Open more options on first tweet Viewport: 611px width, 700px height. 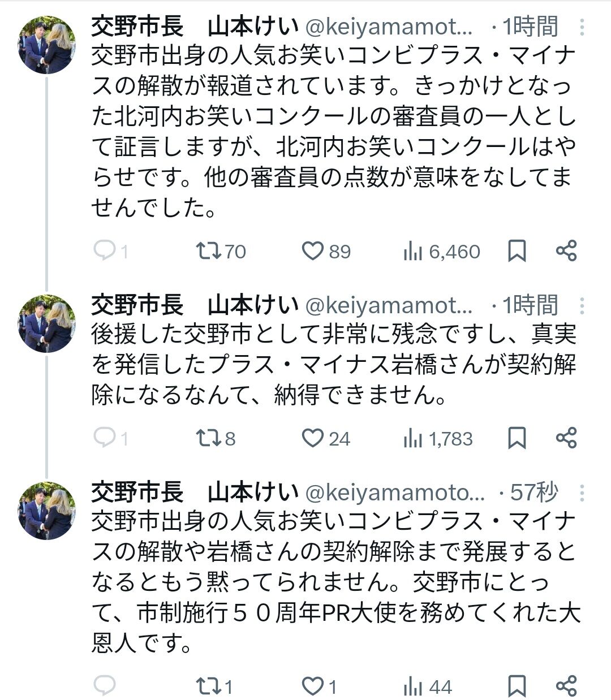tap(583, 27)
